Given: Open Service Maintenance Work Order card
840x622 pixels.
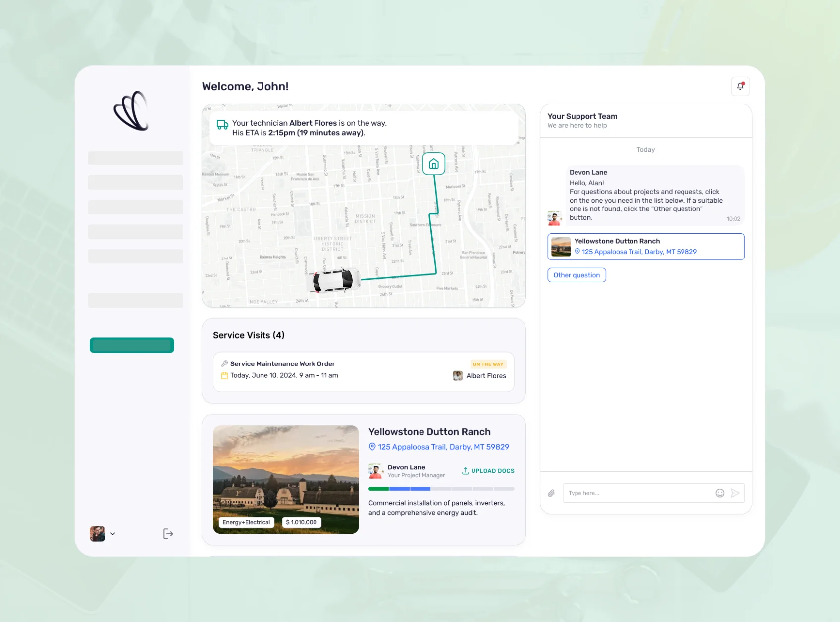Looking at the screenshot, I should (364, 372).
